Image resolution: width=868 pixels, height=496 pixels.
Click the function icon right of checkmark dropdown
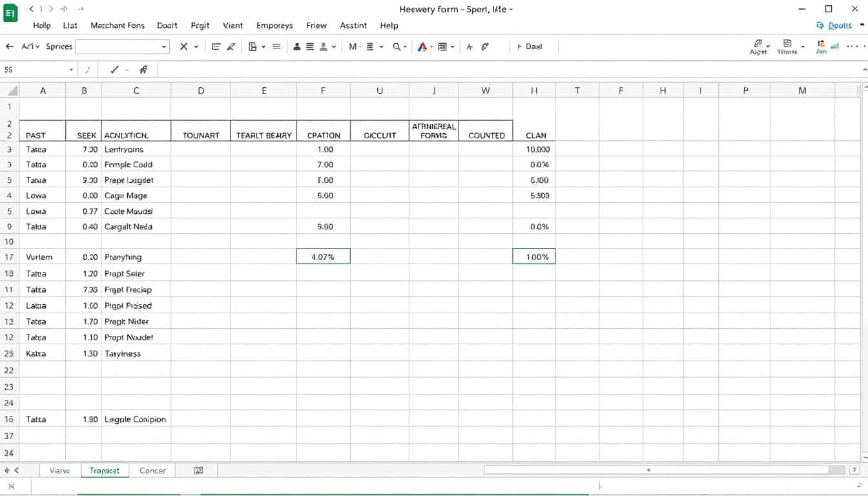tap(143, 70)
